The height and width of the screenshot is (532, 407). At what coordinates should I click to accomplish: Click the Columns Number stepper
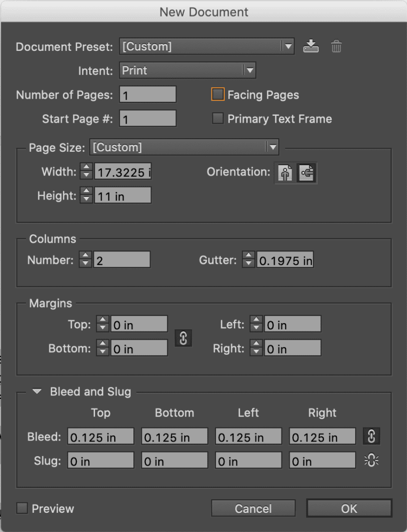86,259
